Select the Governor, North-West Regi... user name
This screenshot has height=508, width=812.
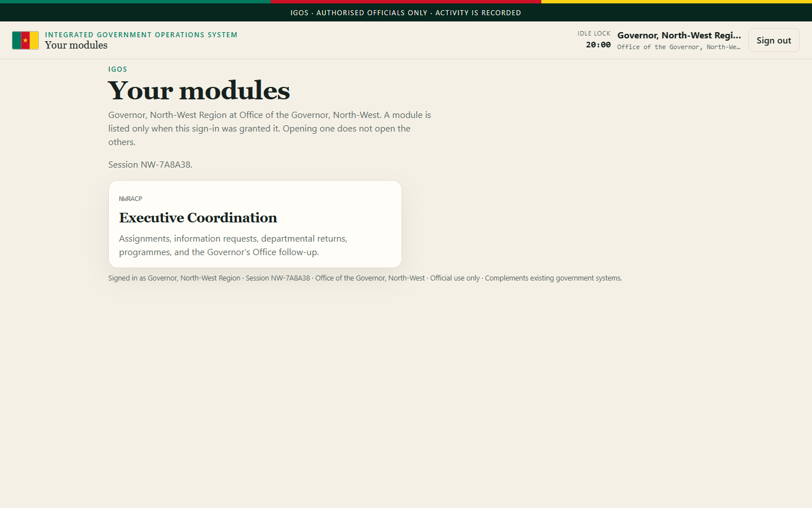679,35
